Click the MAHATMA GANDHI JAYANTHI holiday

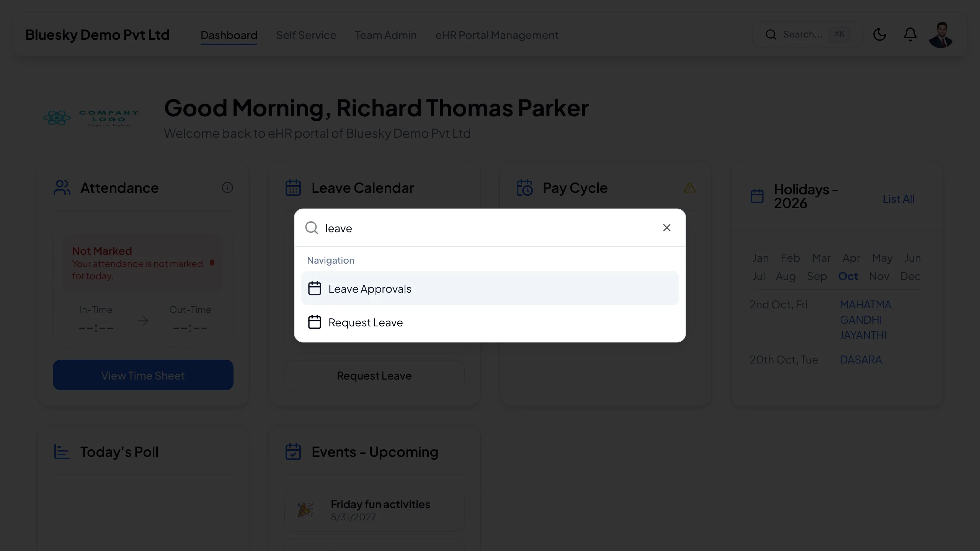click(x=866, y=320)
